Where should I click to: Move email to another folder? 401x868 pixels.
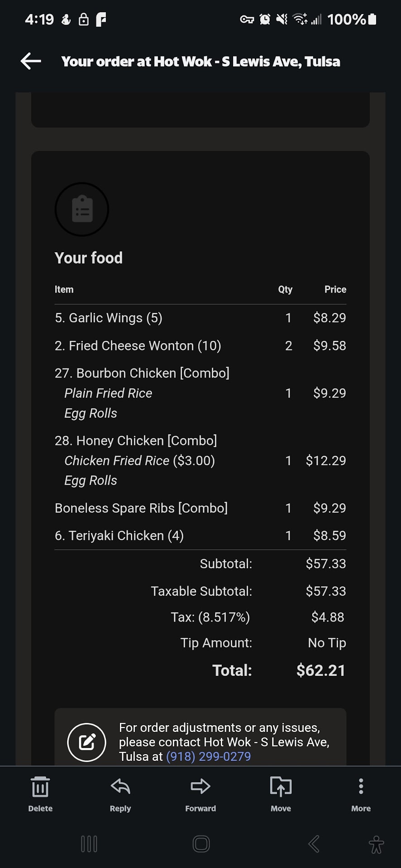pos(281,793)
